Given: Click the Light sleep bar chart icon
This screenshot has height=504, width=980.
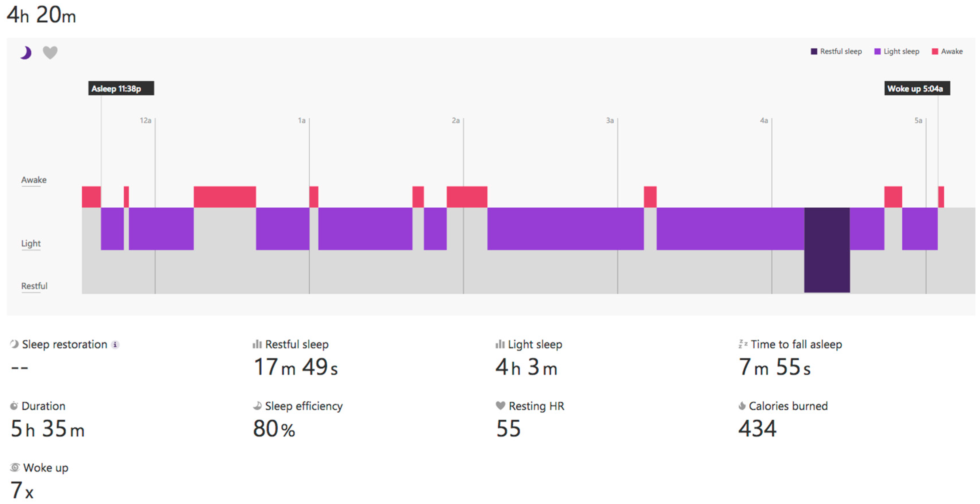Looking at the screenshot, I should click(500, 344).
